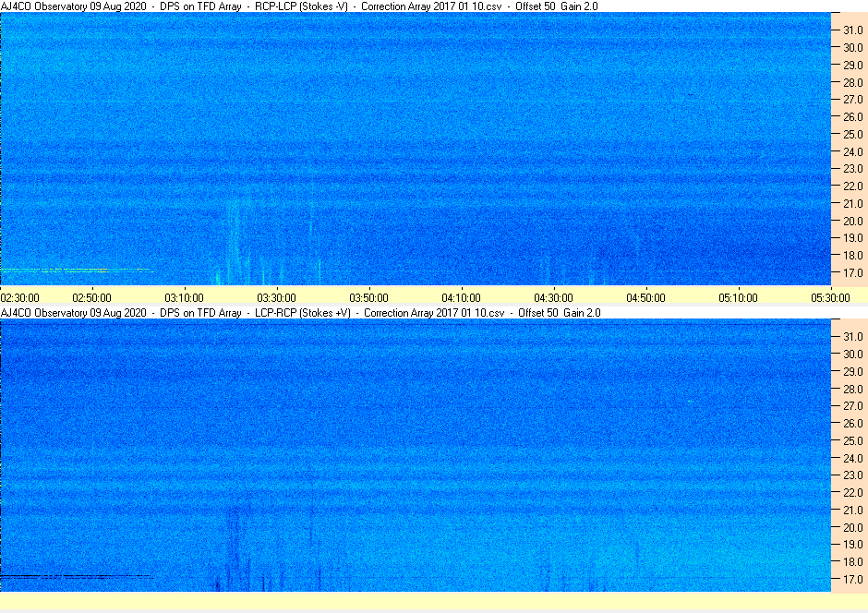Click the 02:50:00 time axis label
Viewport: 868px width, 613px height.
point(92,298)
